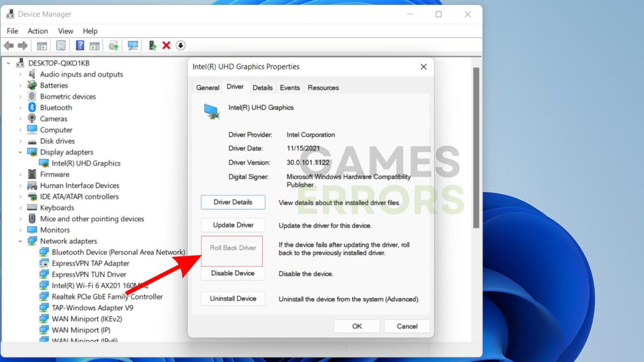Select Intel(R) UHD Graphics in the tree
Viewport: 644px width, 362px height.
pyautogui.click(x=85, y=163)
